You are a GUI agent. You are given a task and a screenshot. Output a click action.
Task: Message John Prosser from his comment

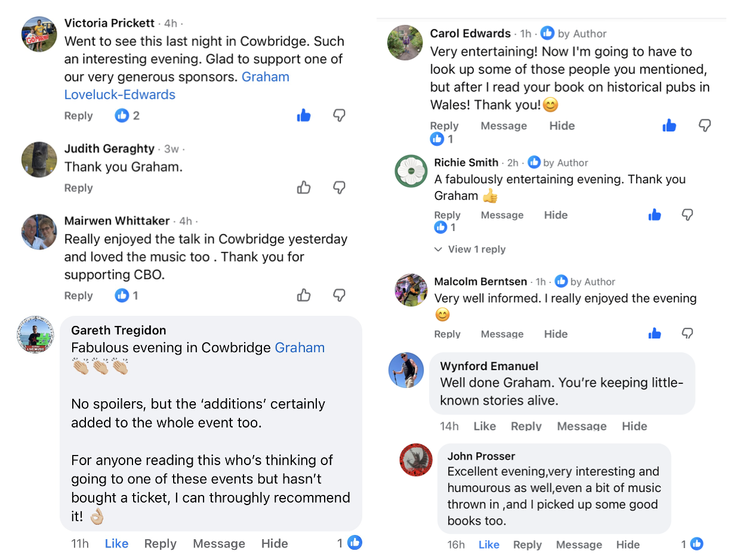(579, 544)
